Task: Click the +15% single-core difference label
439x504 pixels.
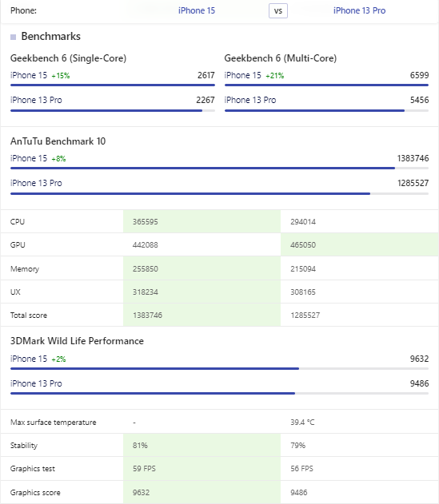Action: (61, 76)
